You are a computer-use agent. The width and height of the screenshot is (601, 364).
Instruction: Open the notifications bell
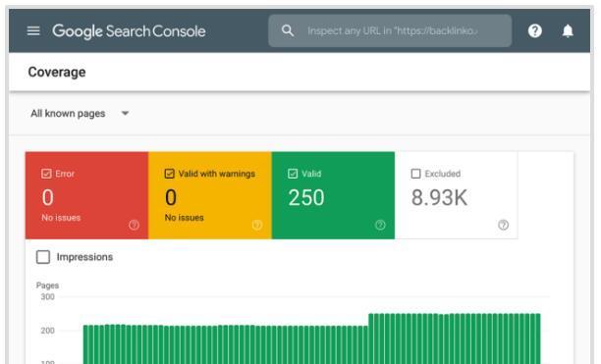[568, 30]
